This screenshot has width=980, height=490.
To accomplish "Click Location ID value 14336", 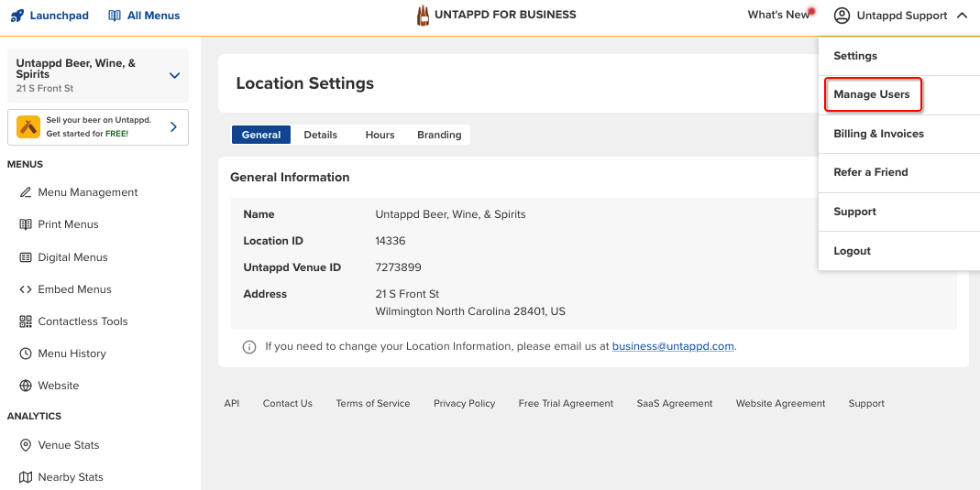I will (391, 241).
